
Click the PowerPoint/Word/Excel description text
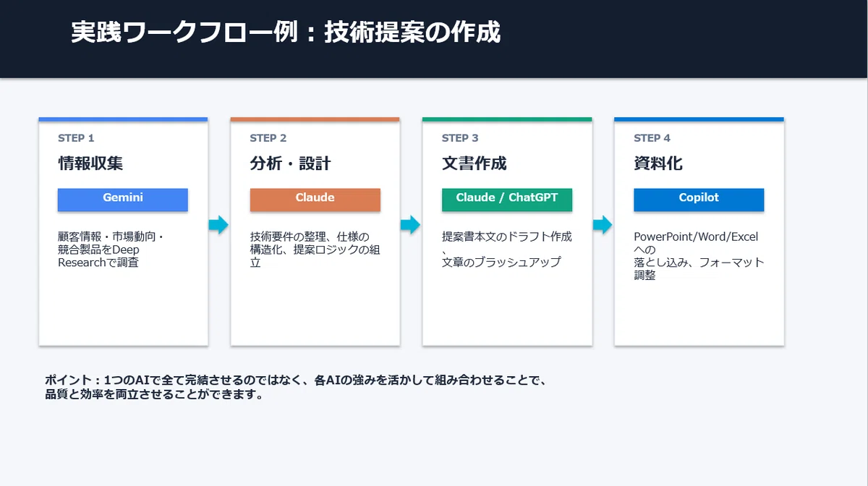(699, 256)
